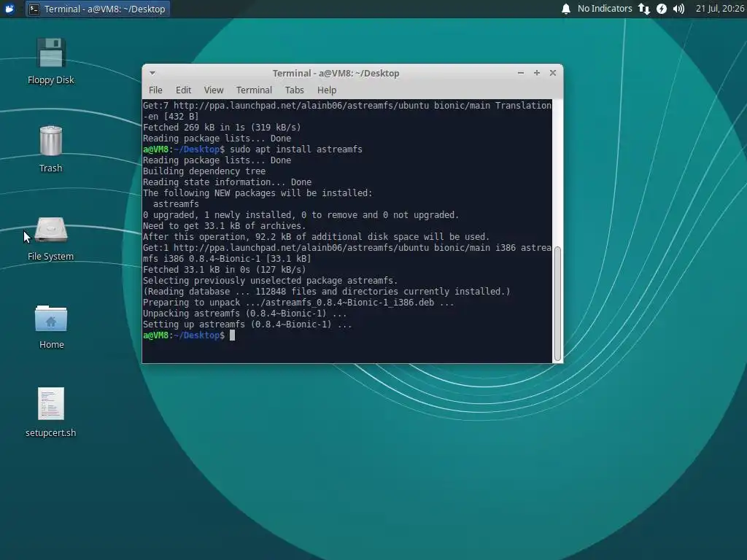Image resolution: width=747 pixels, height=560 pixels.
Task: Click the 'Setting up astreamfs' output line
Action: click(x=247, y=324)
